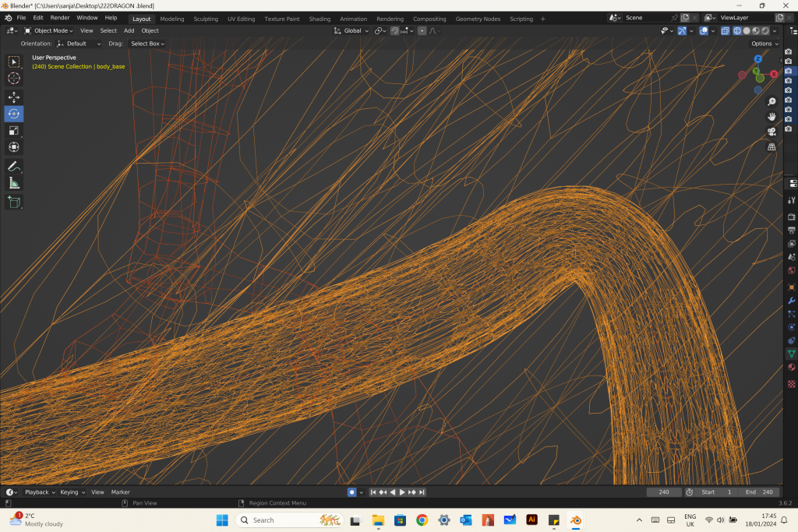Expand the Options dropdown

[764, 44]
